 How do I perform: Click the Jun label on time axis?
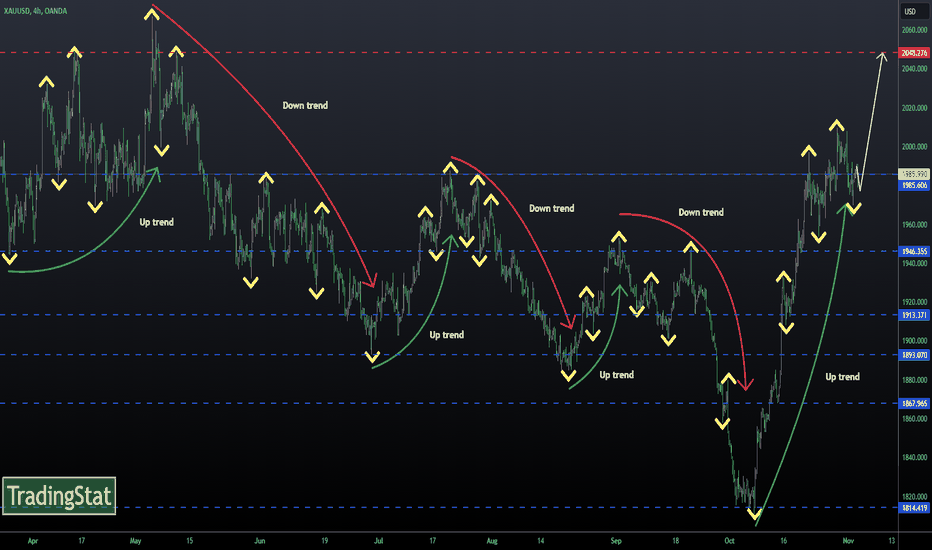[x=260, y=540]
